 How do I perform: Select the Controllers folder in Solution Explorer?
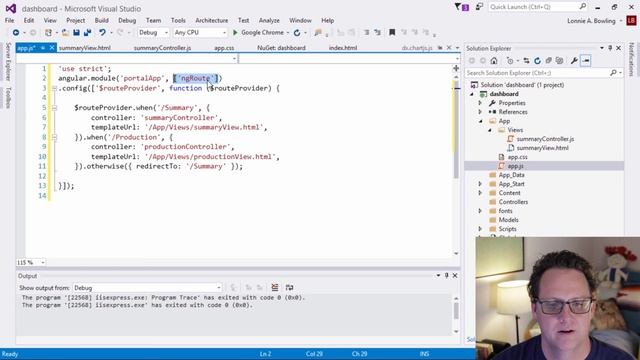tap(513, 202)
